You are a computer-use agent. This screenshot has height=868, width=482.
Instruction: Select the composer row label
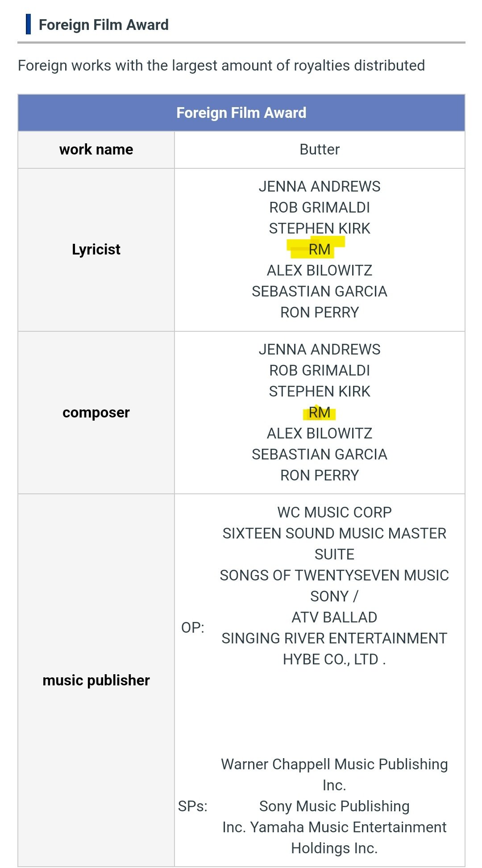coord(96,413)
